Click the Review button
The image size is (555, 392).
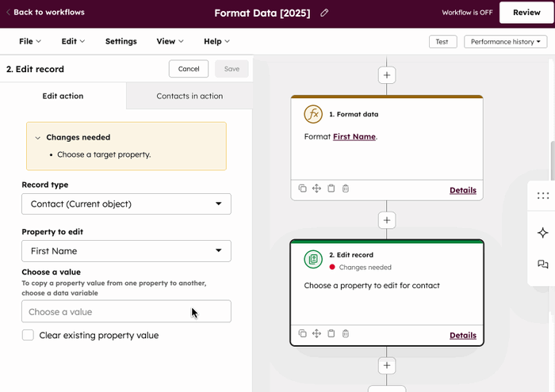click(526, 13)
